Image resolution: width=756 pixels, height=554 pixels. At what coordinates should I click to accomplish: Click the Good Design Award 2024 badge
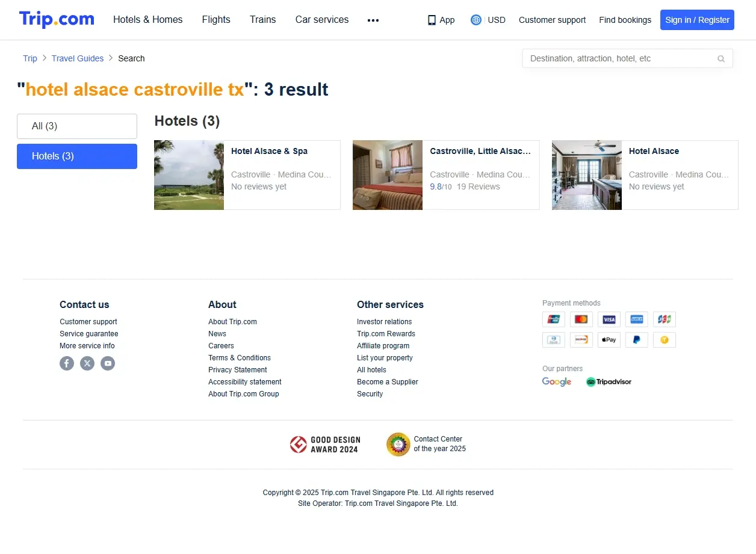tap(324, 445)
